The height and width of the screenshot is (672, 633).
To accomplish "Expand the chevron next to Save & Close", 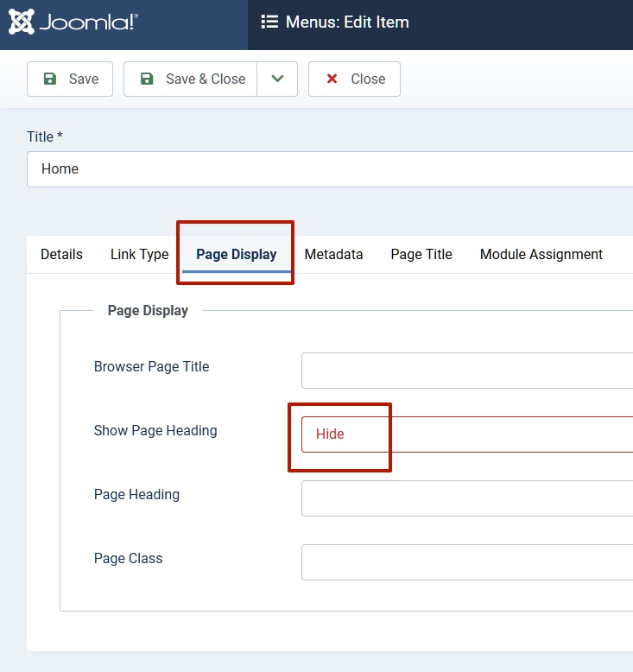I will click(277, 79).
